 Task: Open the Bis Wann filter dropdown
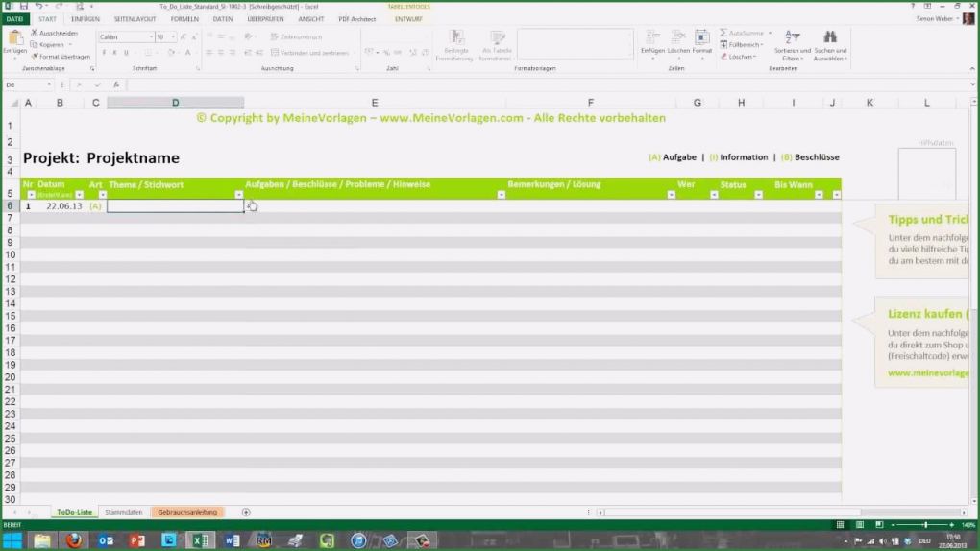tap(819, 195)
